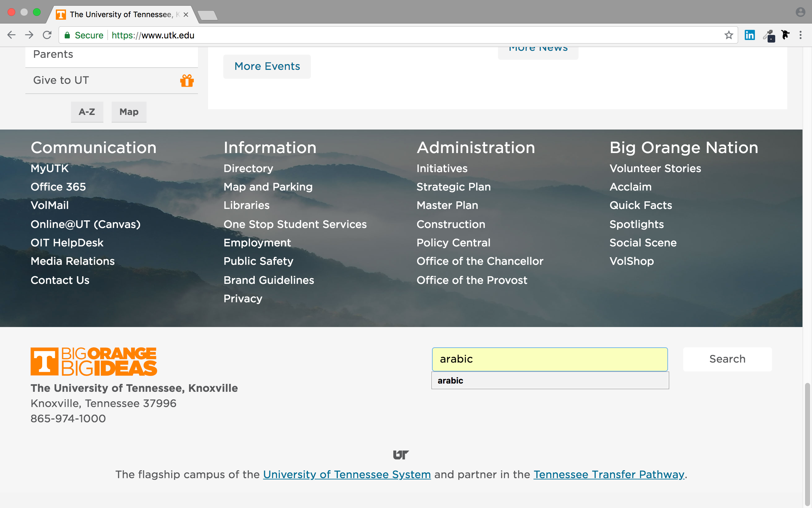Click the search field containing arabic
This screenshot has height=508, width=812.
550,359
